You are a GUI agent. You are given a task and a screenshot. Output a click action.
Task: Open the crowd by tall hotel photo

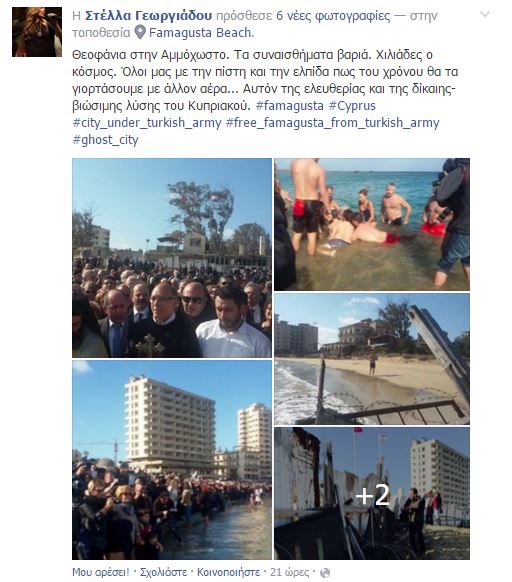(172, 460)
